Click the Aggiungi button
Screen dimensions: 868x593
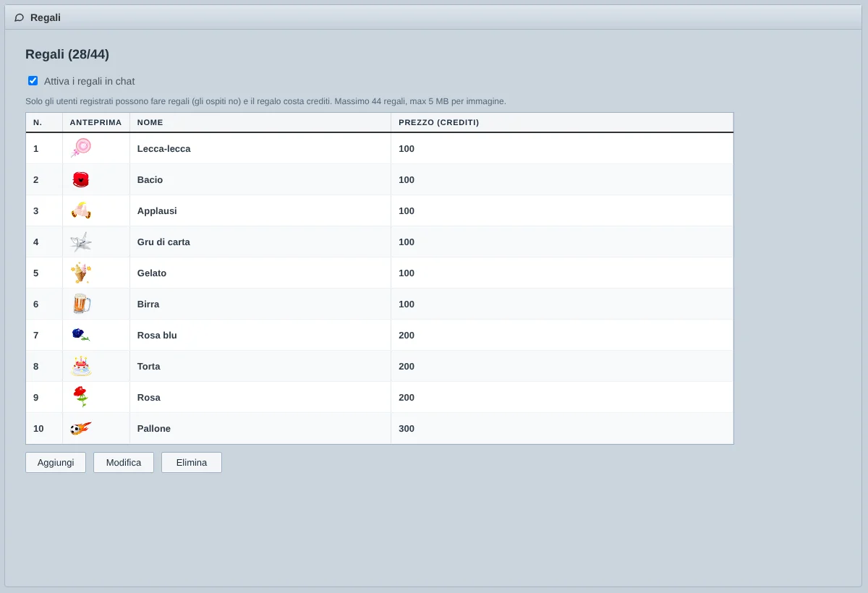[56, 462]
